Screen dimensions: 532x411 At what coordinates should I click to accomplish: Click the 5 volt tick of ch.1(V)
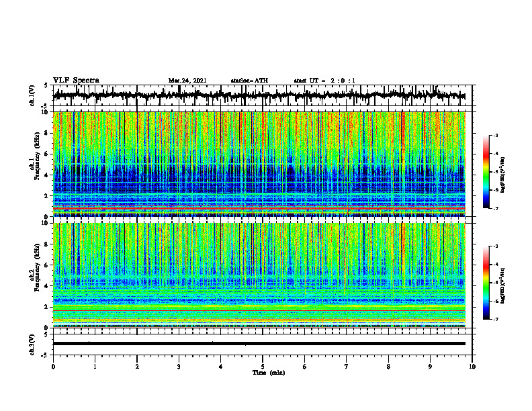click(46, 86)
